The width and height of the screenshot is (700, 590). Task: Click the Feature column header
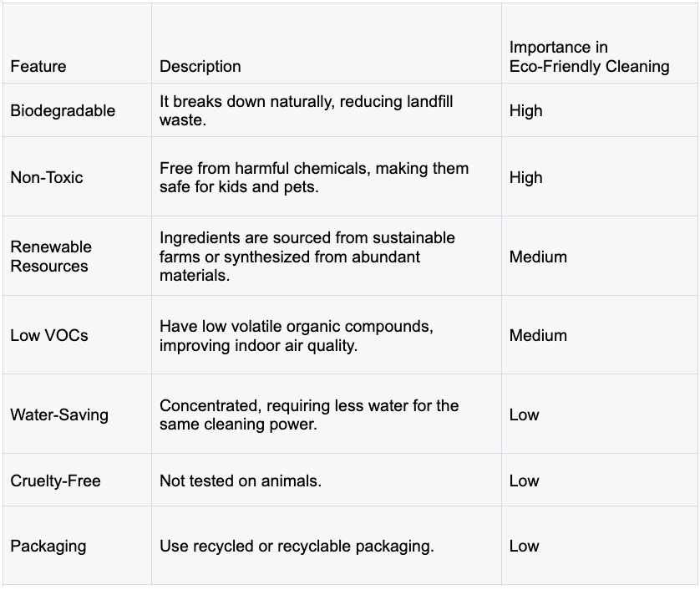[x=77, y=43]
